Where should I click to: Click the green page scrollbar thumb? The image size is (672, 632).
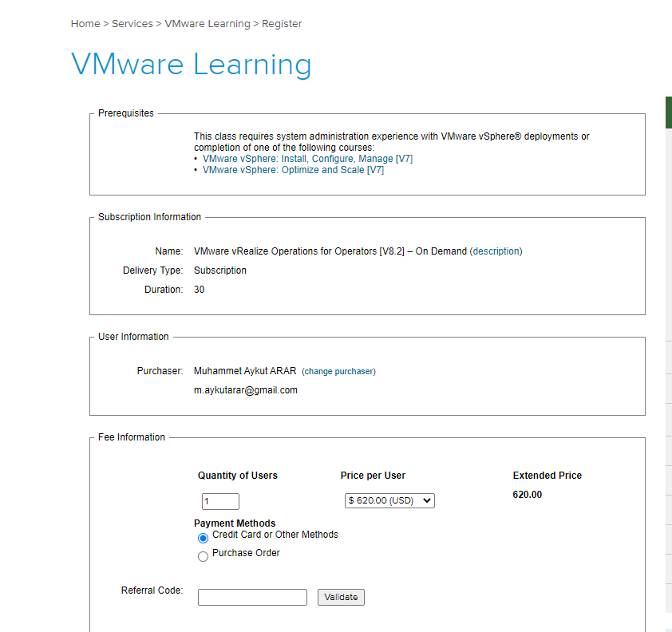click(x=669, y=113)
